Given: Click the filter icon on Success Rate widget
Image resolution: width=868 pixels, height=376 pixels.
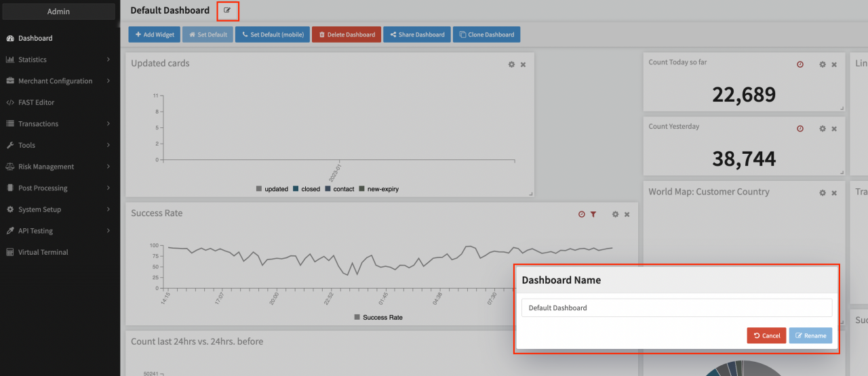Looking at the screenshot, I should point(593,214).
